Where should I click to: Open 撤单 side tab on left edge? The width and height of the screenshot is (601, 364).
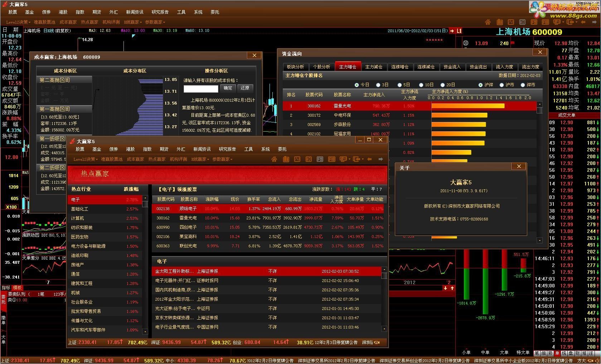pyautogui.click(x=3, y=320)
